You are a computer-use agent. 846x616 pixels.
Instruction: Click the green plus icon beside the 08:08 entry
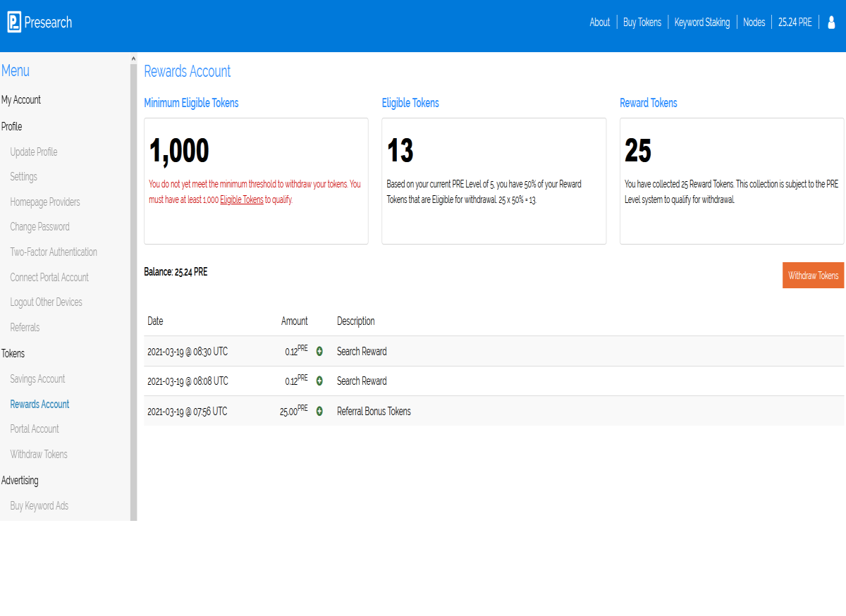click(319, 381)
